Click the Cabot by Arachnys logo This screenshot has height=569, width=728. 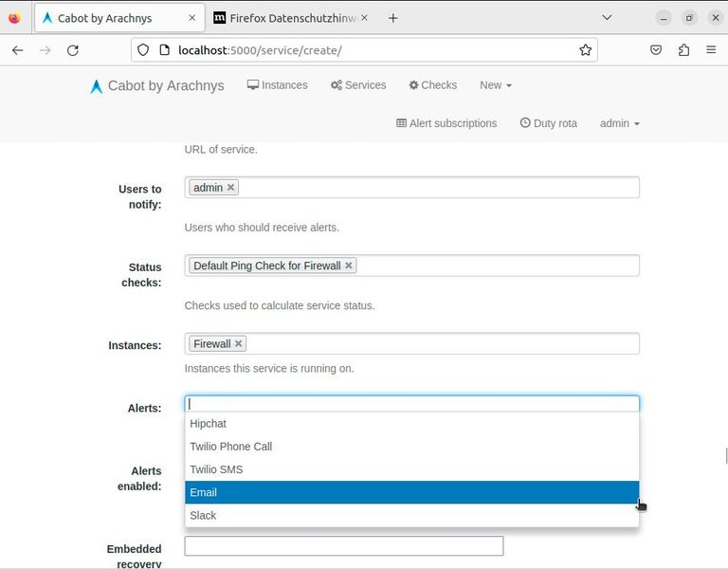157,85
